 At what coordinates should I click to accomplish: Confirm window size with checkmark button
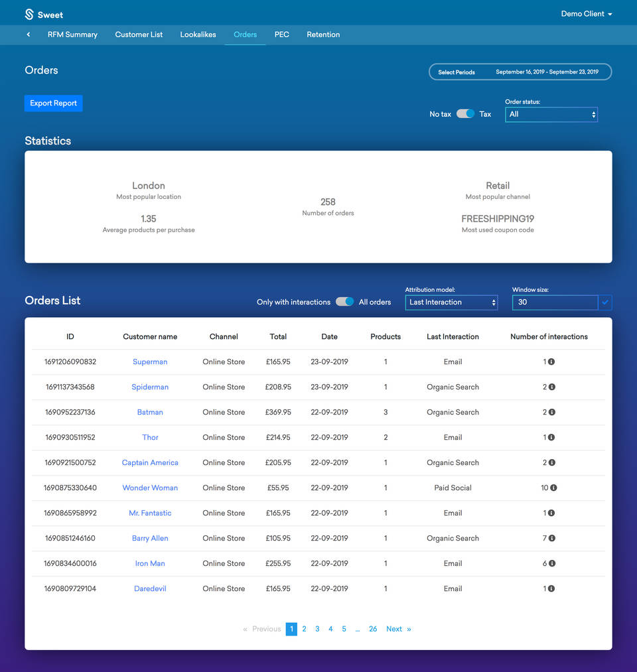point(605,302)
